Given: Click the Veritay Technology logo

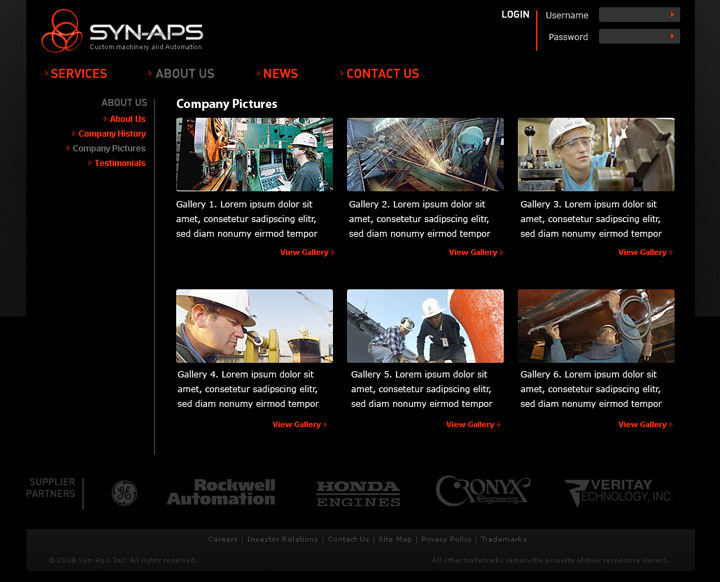Looking at the screenshot, I should [618, 492].
